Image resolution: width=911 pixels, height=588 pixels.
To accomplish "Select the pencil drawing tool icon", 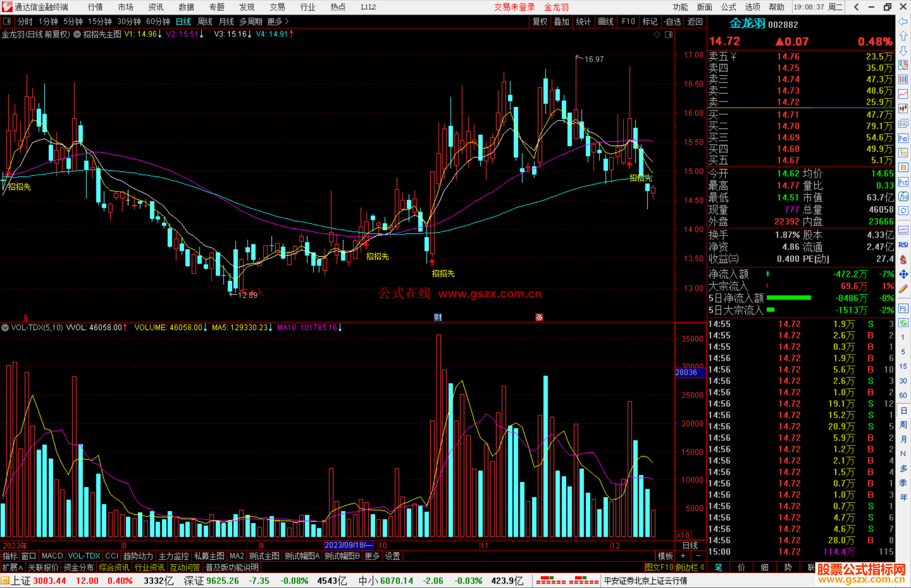I will pyautogui.click(x=903, y=289).
